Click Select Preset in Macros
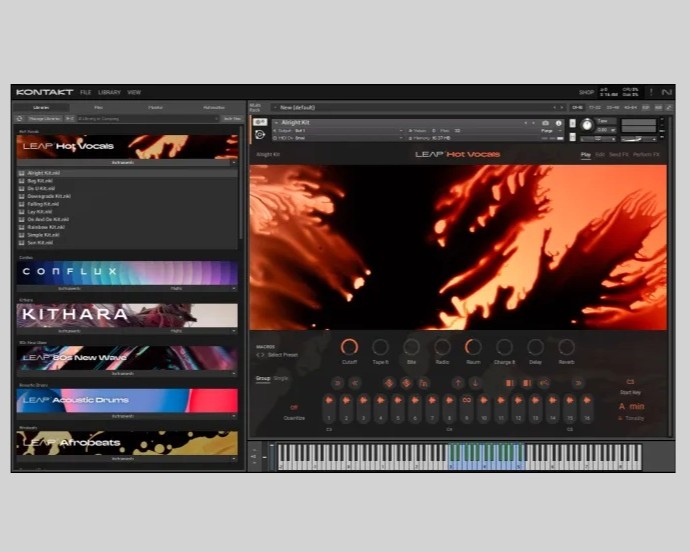The height and width of the screenshot is (552, 690). (283, 355)
